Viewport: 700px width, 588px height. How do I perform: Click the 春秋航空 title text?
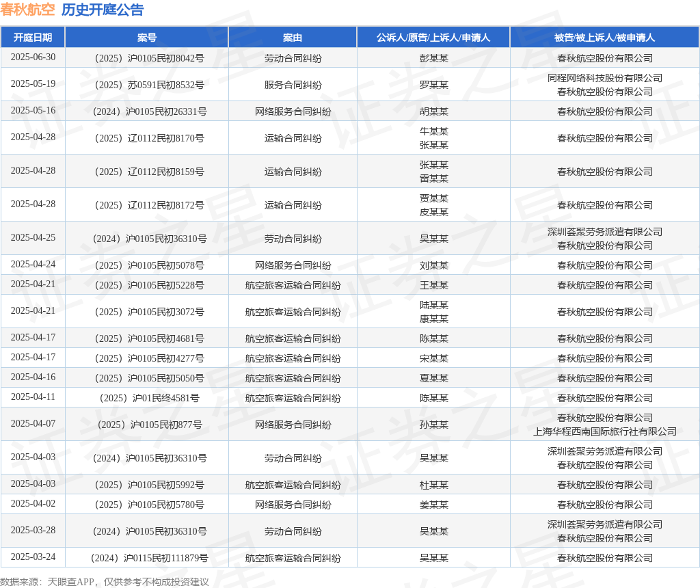(27, 10)
